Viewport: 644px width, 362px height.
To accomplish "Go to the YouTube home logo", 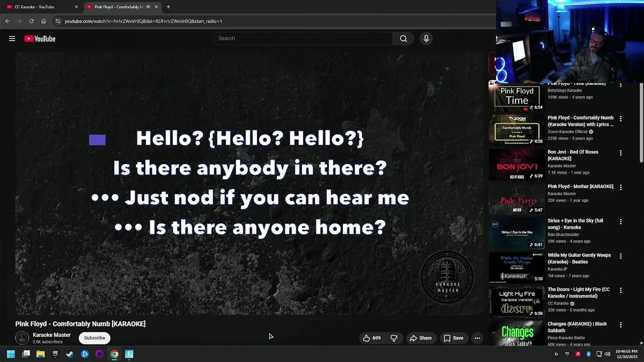I will (40, 39).
